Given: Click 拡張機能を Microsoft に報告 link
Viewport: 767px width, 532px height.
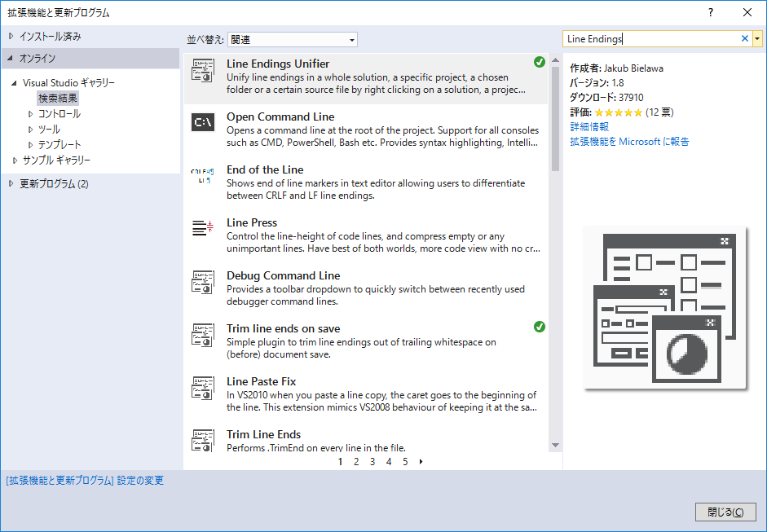Looking at the screenshot, I should click(x=629, y=141).
